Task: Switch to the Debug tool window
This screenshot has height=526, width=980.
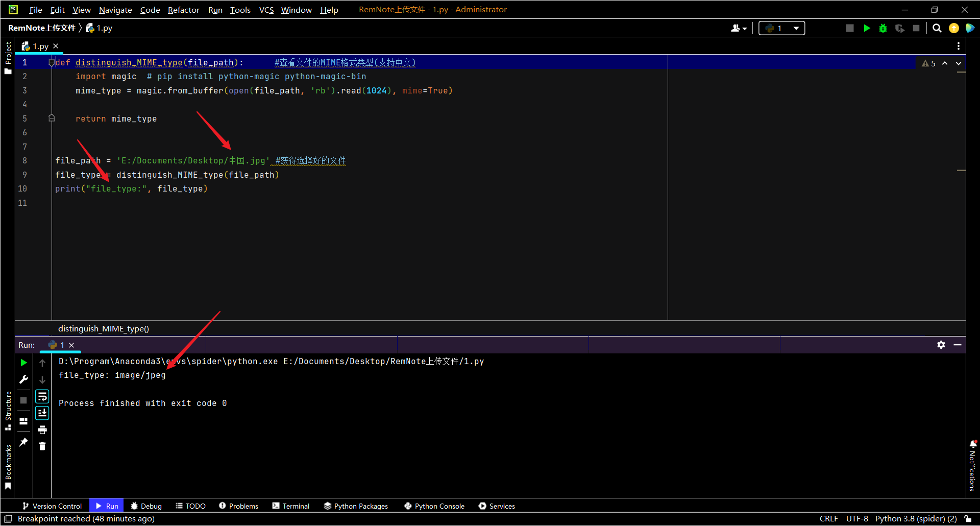Action: tap(146, 506)
